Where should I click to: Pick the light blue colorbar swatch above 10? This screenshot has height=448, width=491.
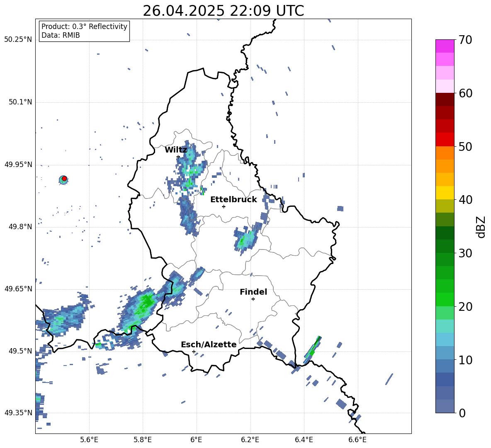tap(445, 353)
